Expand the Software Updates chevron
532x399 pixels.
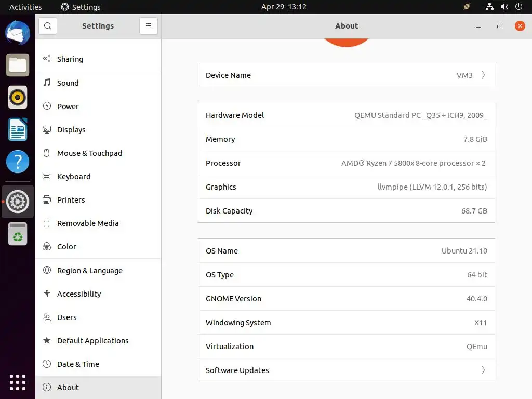(484, 370)
